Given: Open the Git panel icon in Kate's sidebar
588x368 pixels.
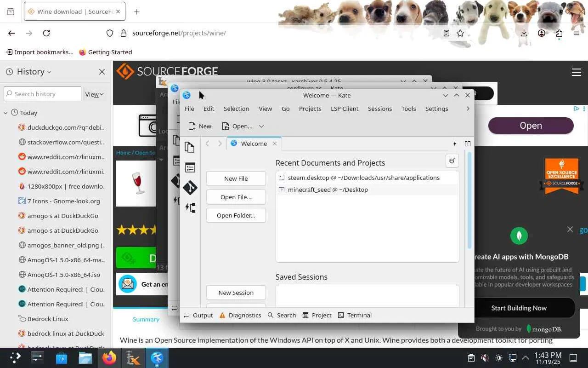Looking at the screenshot, I should (190, 188).
